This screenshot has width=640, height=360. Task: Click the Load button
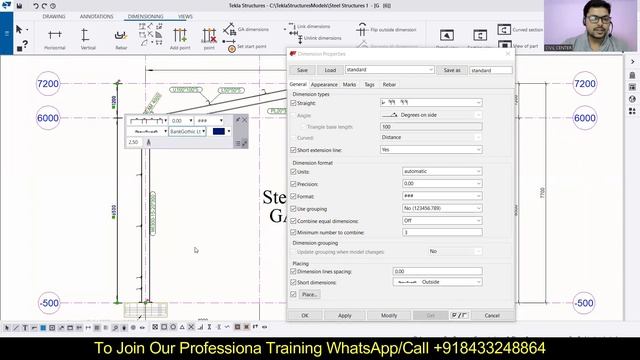(x=330, y=70)
